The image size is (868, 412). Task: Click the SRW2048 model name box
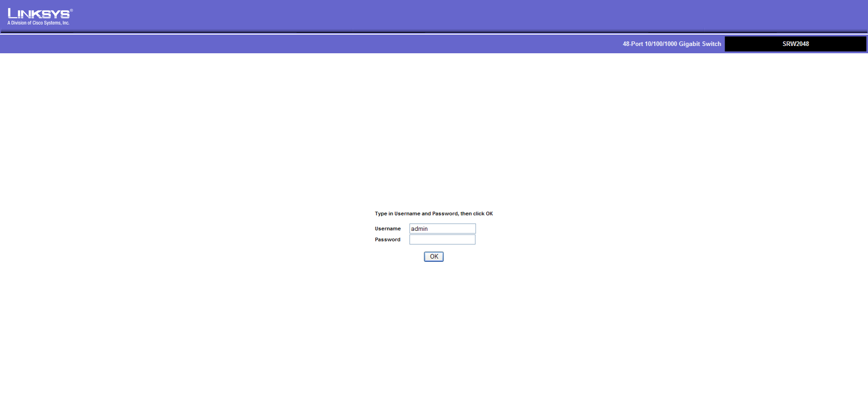tap(795, 44)
